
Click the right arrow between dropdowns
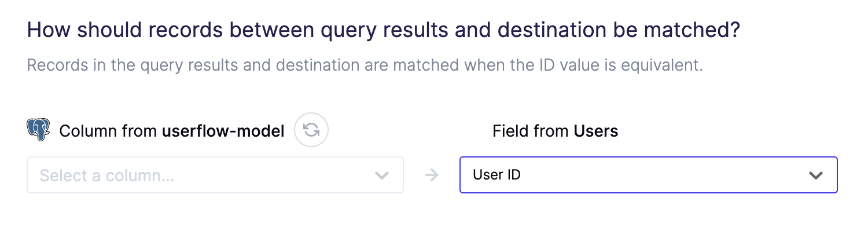(432, 175)
